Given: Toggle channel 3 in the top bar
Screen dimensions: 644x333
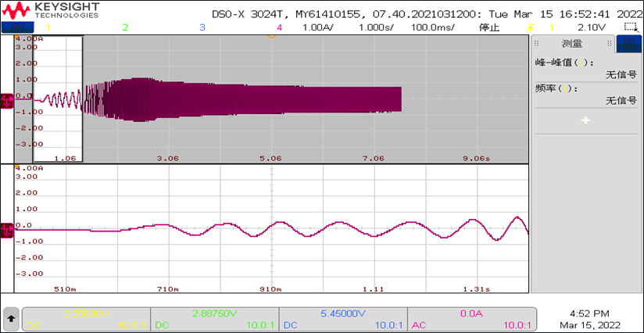Looking at the screenshot, I should pos(202,27).
